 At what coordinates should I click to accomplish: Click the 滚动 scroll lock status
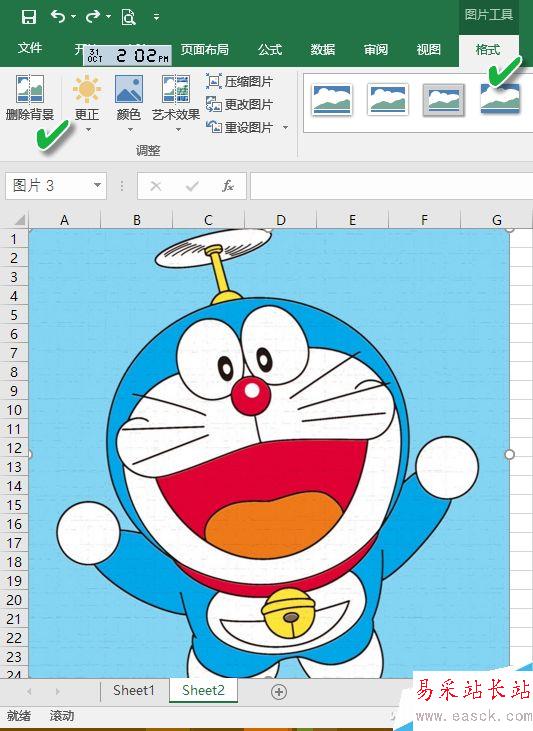62,716
